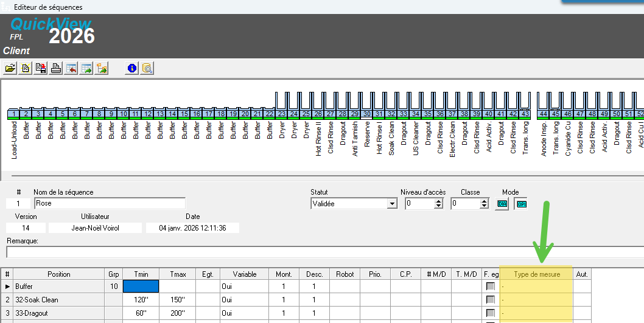Expand the Statut dropdown showing Validée

[x=392, y=204]
